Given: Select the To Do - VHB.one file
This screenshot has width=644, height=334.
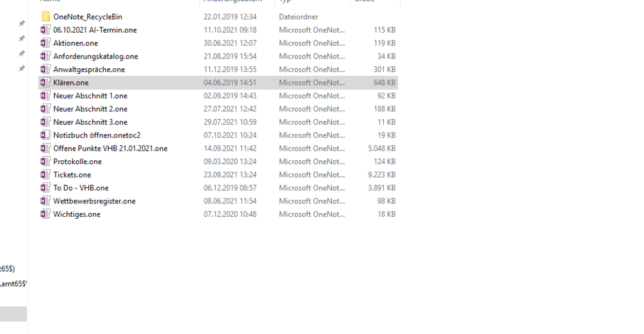Looking at the screenshot, I should pyautogui.click(x=80, y=188).
